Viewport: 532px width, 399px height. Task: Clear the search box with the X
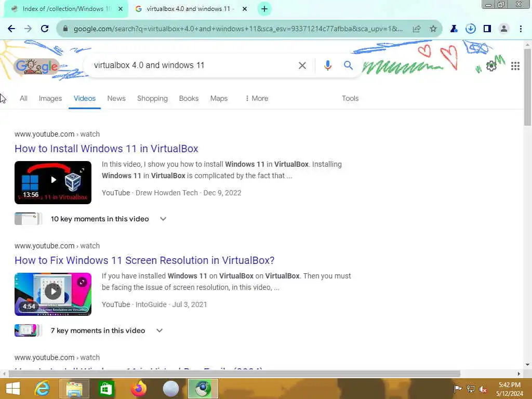point(302,65)
